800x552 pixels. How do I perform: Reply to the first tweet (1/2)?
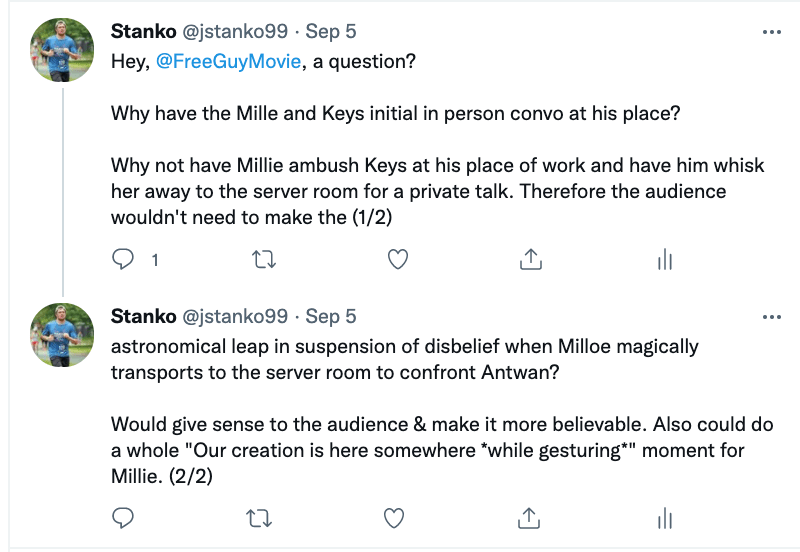coord(124,260)
